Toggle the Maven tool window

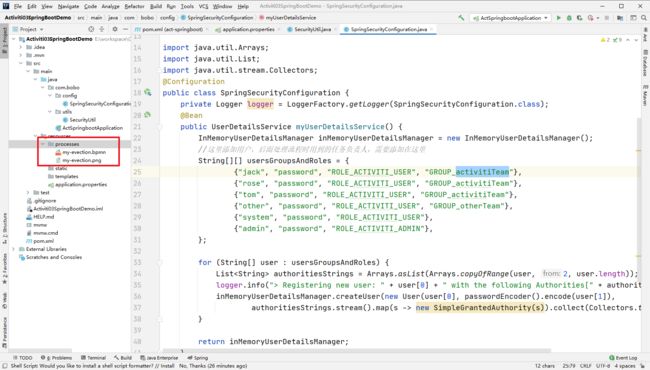pyautogui.click(x=645, y=95)
